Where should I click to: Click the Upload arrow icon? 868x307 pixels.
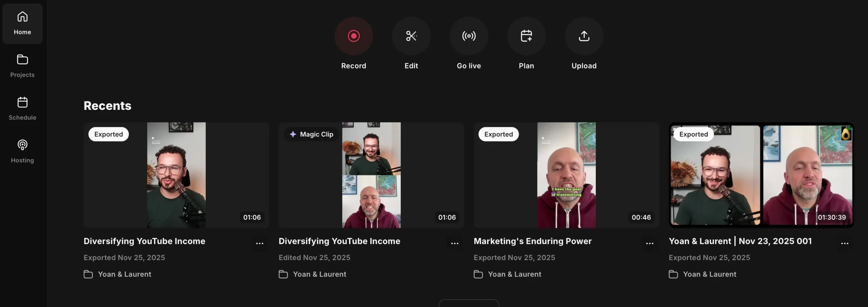(584, 36)
